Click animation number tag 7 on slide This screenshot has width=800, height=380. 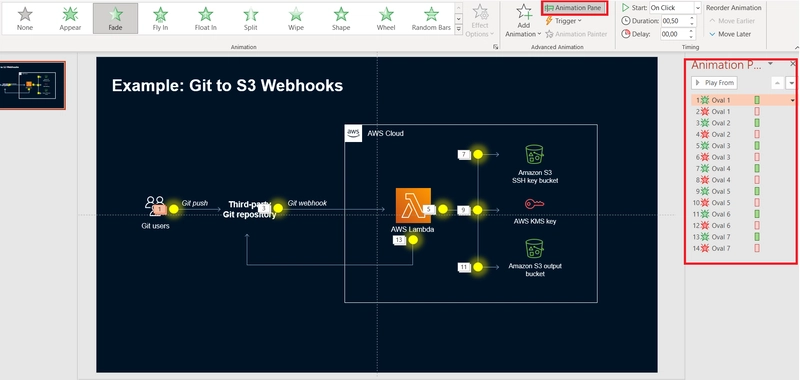(x=464, y=155)
